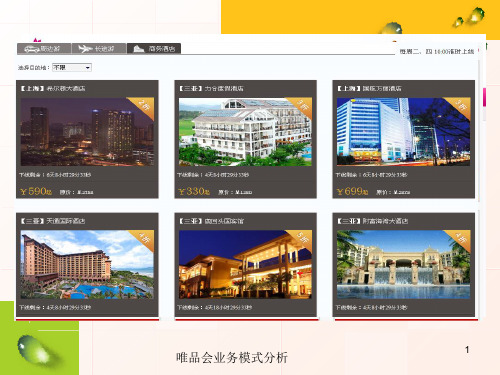Open the 【上海】 hotel title above the night skyline
This screenshot has height=375, width=500.
(53, 88)
